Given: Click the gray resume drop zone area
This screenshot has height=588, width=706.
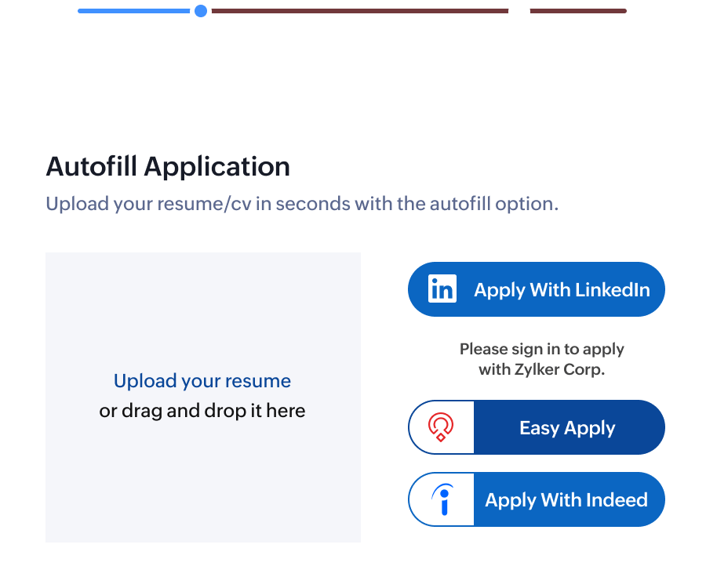Looking at the screenshot, I should click(x=203, y=397).
